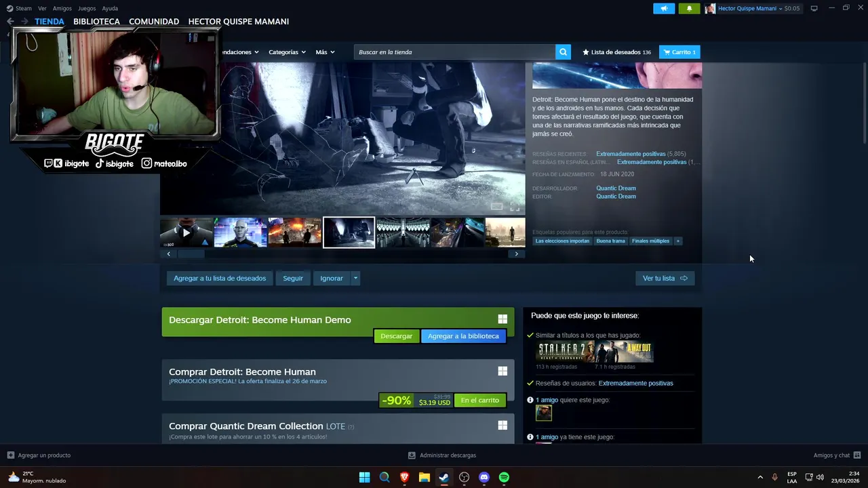
Task: Open friend avatar who wants this game
Action: 543,413
